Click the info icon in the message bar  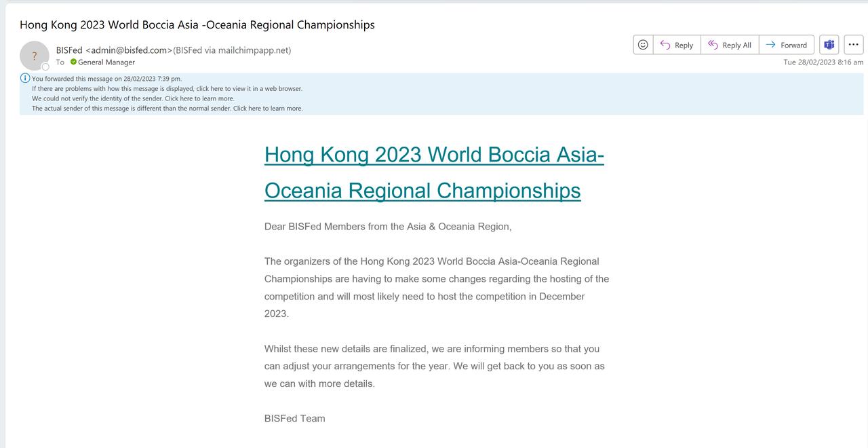tap(25, 78)
